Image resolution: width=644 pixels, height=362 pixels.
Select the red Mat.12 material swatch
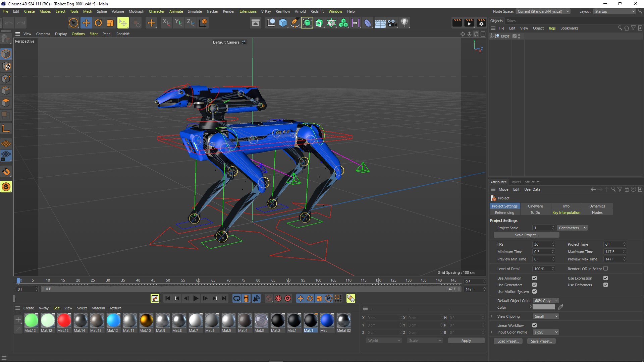pyautogui.click(x=64, y=320)
